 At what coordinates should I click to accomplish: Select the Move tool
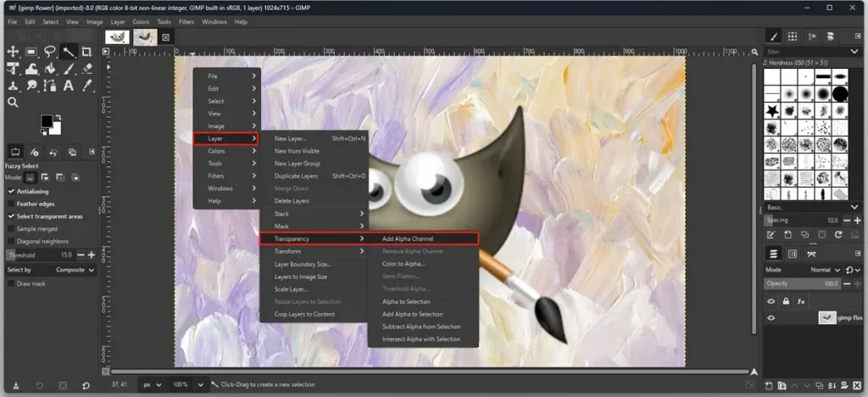pyautogui.click(x=13, y=52)
